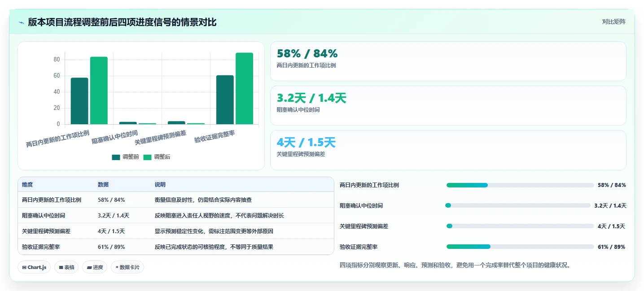Click the 进度 tag chip
This screenshot has width=644, height=291.
[x=95, y=267]
